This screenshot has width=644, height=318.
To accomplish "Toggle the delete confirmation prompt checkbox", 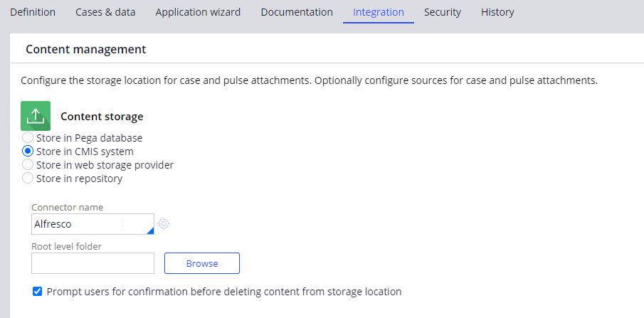I will (x=38, y=291).
